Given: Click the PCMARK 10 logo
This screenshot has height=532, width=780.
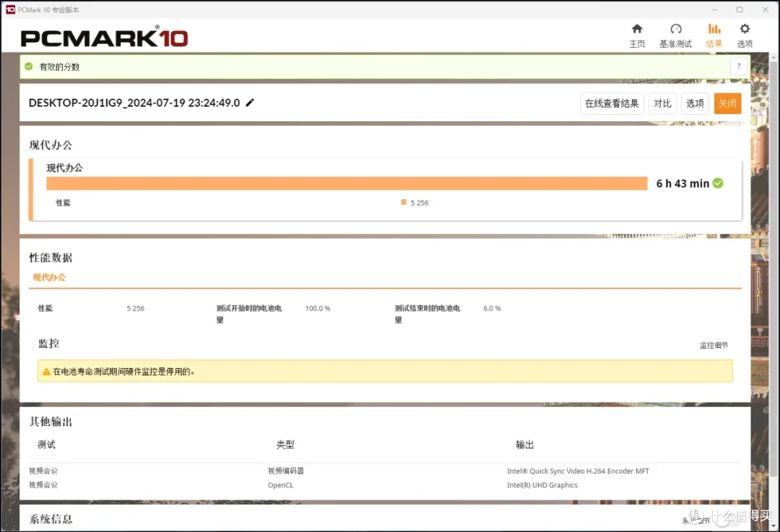Looking at the screenshot, I should coord(105,37).
